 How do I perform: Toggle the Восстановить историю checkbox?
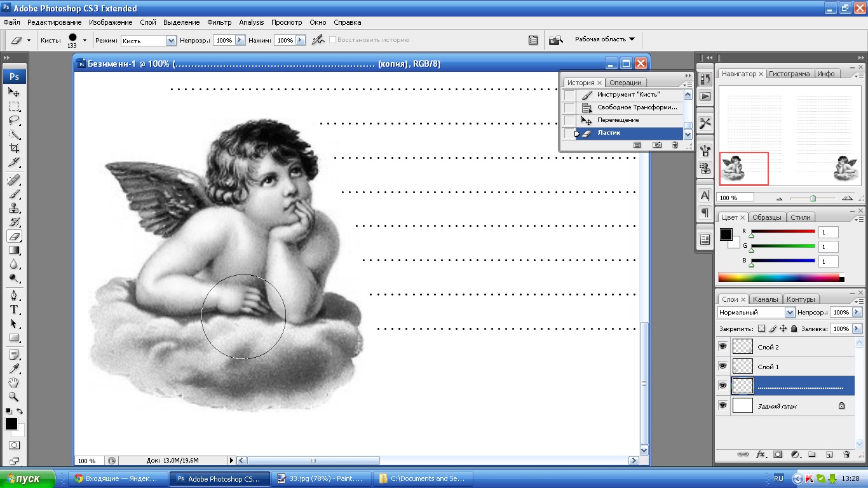pos(332,39)
